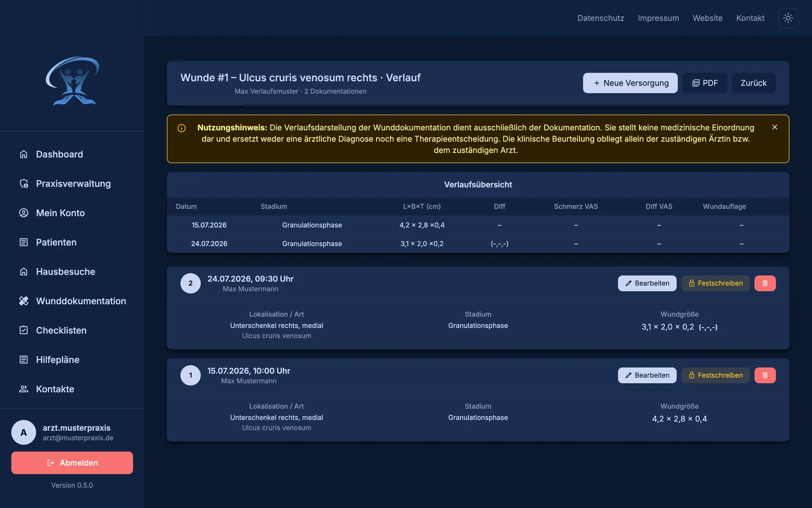
Task: Click the Dashboard home icon
Action: click(23, 154)
